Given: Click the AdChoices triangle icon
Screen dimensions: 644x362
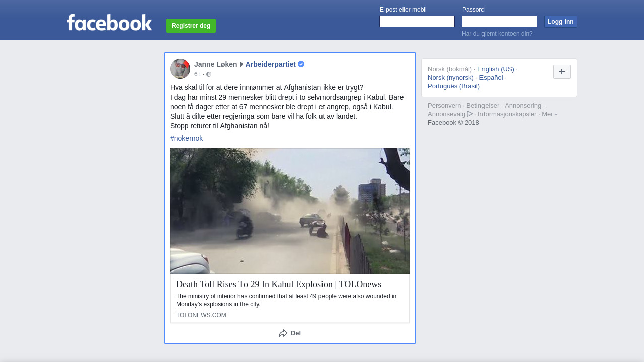Looking at the screenshot, I should 470,114.
